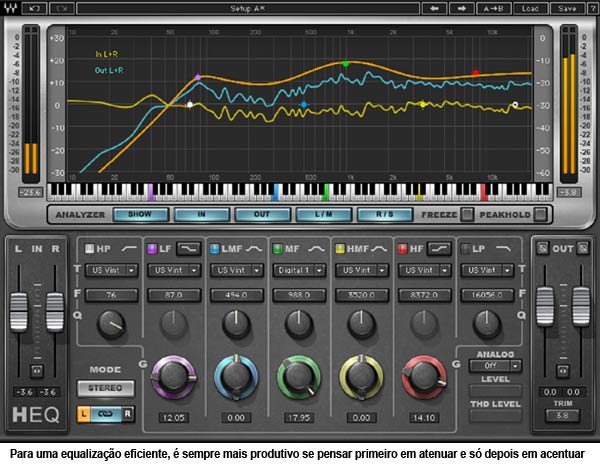Select purple LF node on graph

tap(198, 77)
